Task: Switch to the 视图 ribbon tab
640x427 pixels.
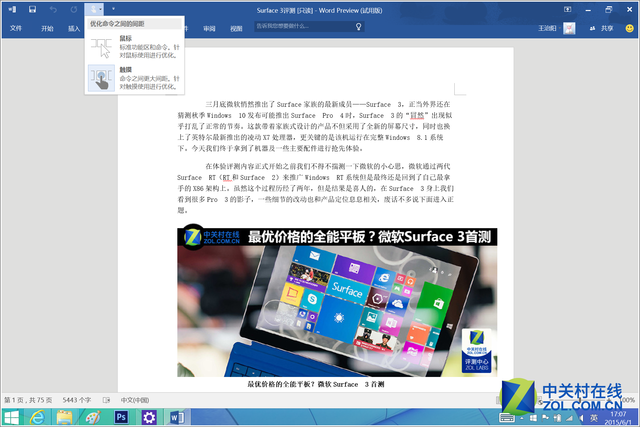Action: point(236,28)
